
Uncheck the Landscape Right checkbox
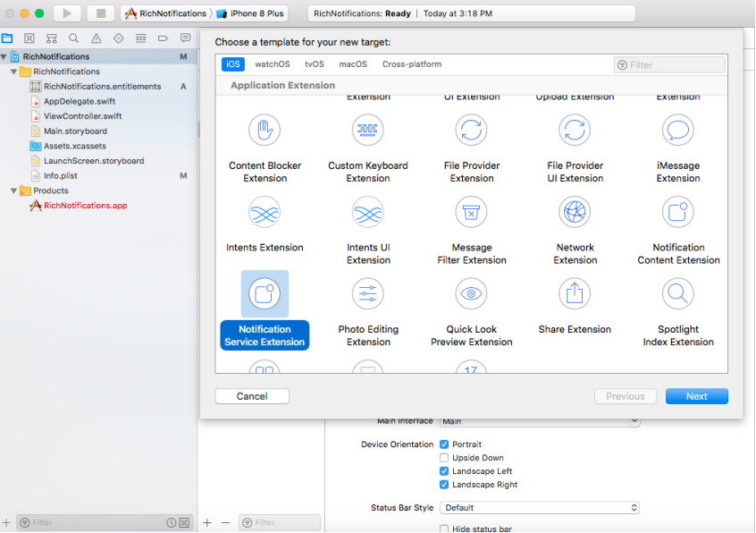point(444,485)
